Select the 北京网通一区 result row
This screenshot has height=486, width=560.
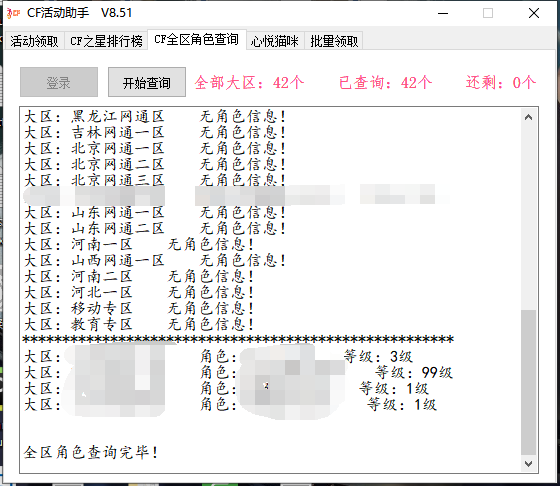(x=155, y=149)
